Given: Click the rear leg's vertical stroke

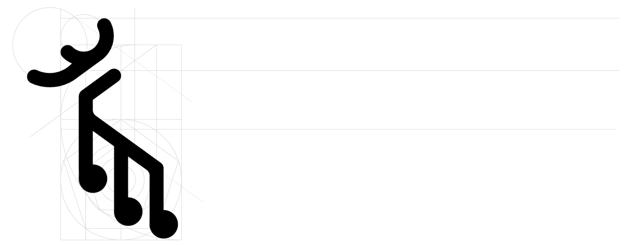Looking at the screenshot, I should pyautogui.click(x=157, y=191).
